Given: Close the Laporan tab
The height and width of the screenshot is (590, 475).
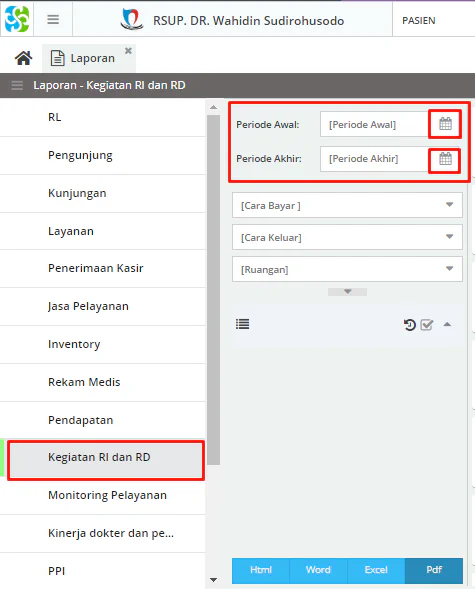Looking at the screenshot, I should pyautogui.click(x=128, y=50).
